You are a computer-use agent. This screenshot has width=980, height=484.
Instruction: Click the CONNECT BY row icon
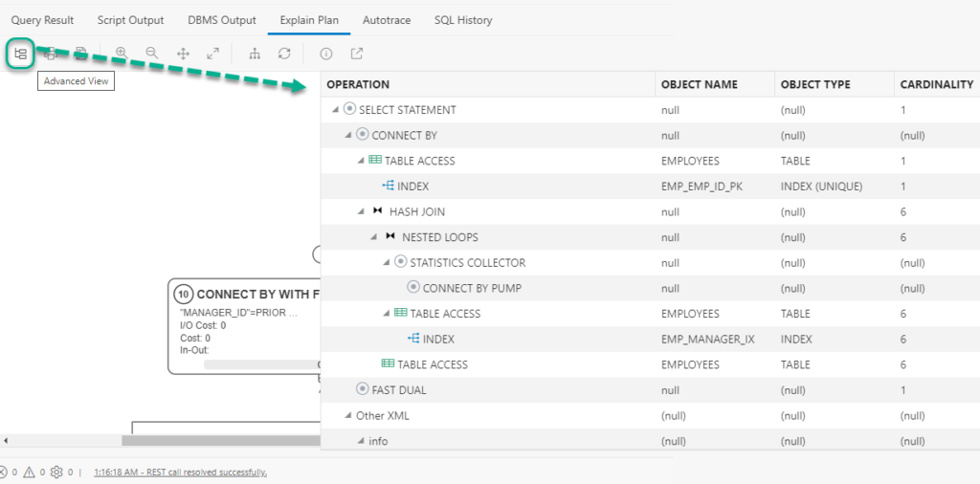(362, 135)
